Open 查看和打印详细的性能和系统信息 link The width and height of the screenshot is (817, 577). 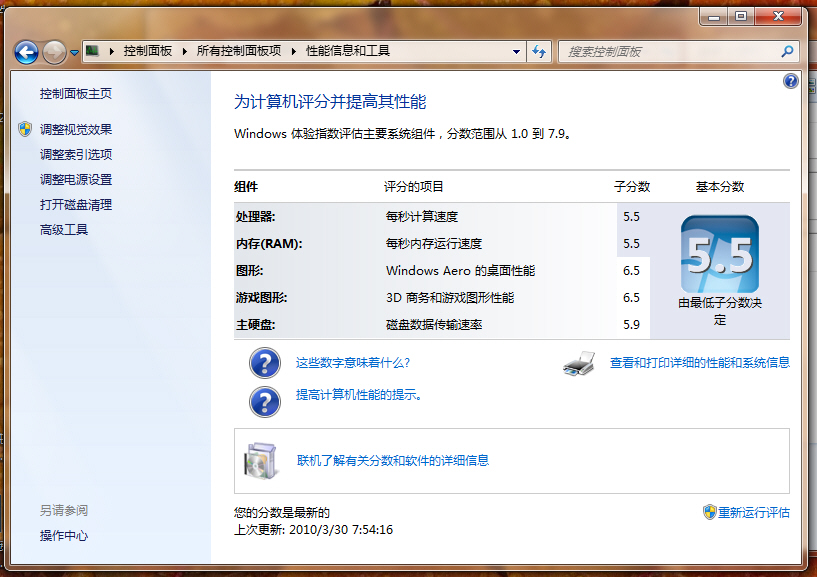pyautogui.click(x=700, y=362)
